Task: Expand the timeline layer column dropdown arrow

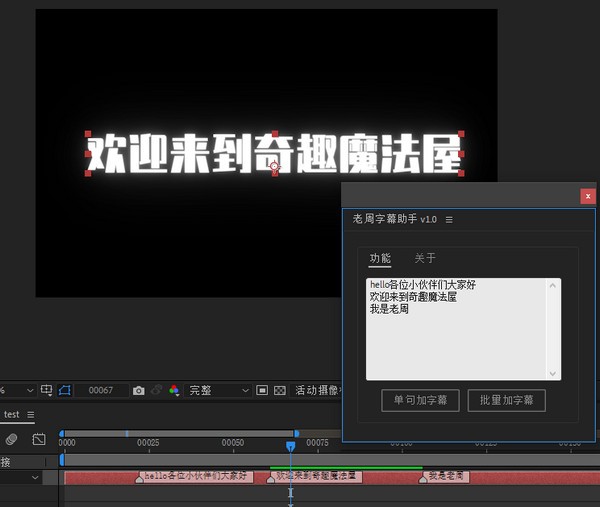Action: click(x=36, y=477)
